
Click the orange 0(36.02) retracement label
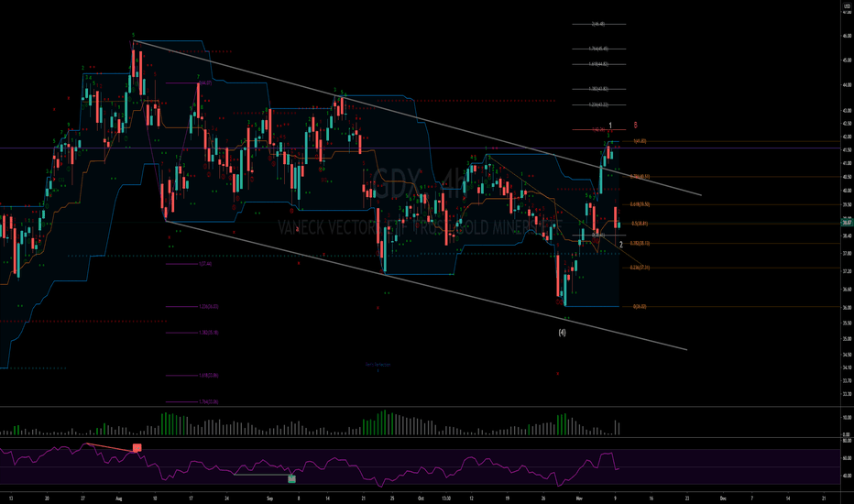pos(640,306)
